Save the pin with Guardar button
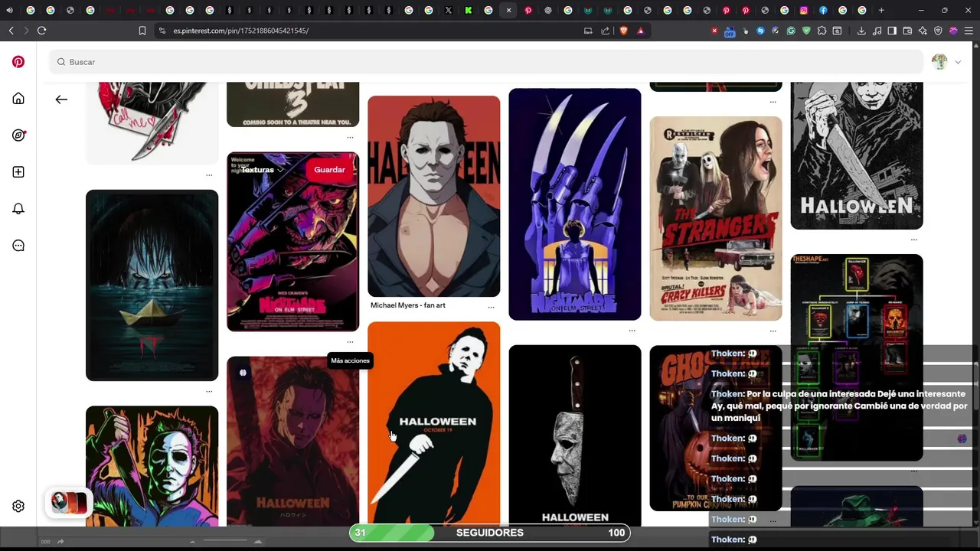 tap(329, 170)
